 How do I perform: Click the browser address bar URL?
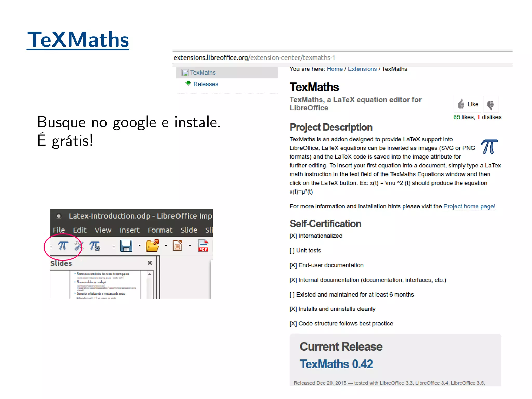coord(254,57)
